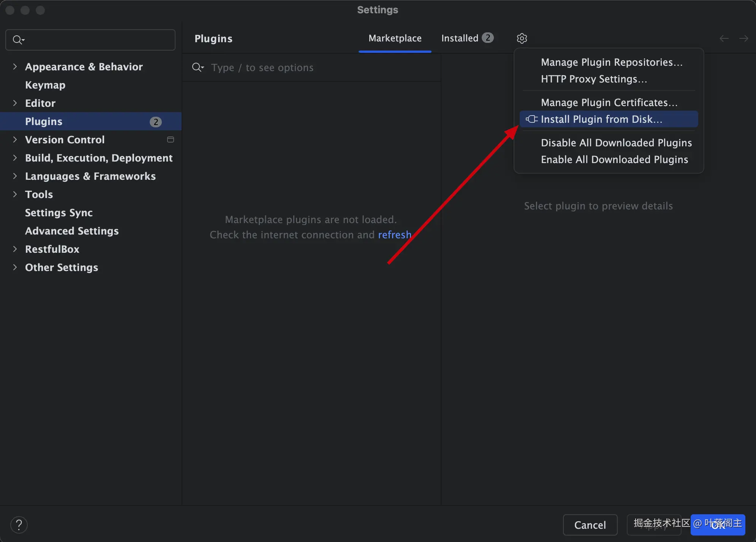756x542 pixels.
Task: Open Keymap settings page
Action: click(x=45, y=85)
